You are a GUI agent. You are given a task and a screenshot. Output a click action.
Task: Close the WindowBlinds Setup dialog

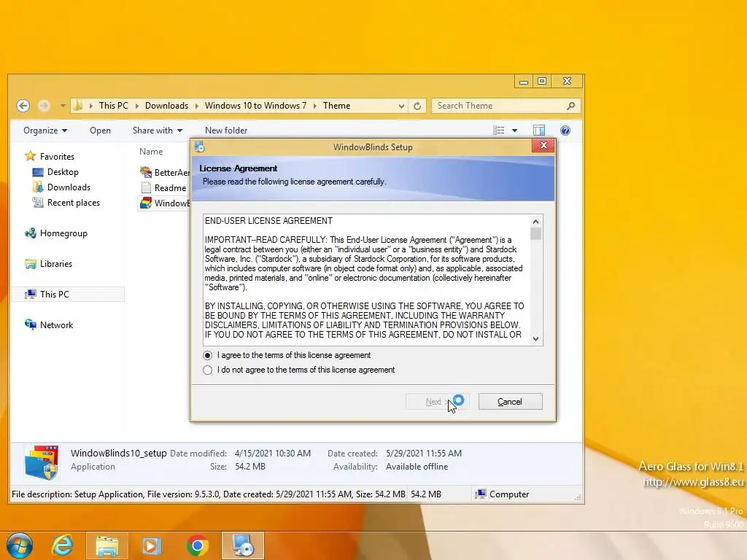pos(543,145)
